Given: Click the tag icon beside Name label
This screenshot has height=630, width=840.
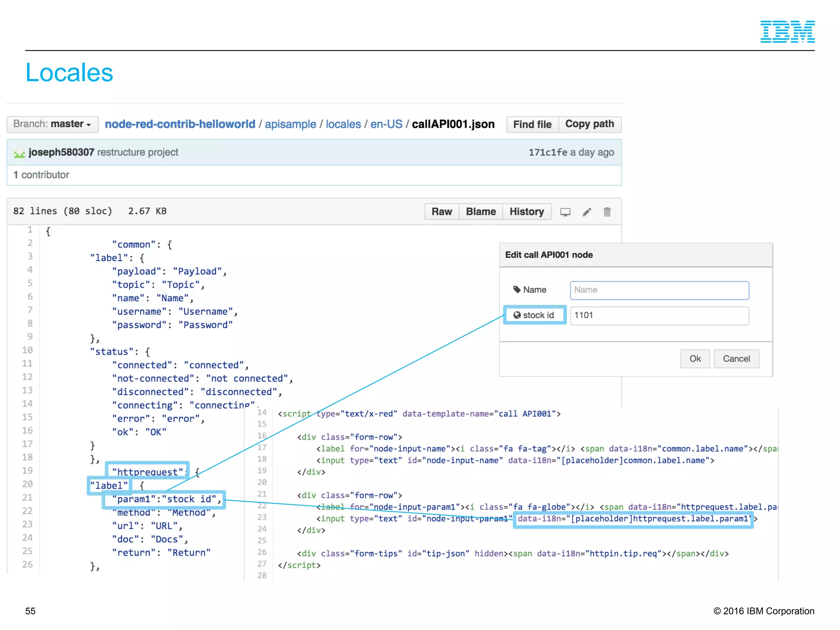Looking at the screenshot, I should pos(517,290).
